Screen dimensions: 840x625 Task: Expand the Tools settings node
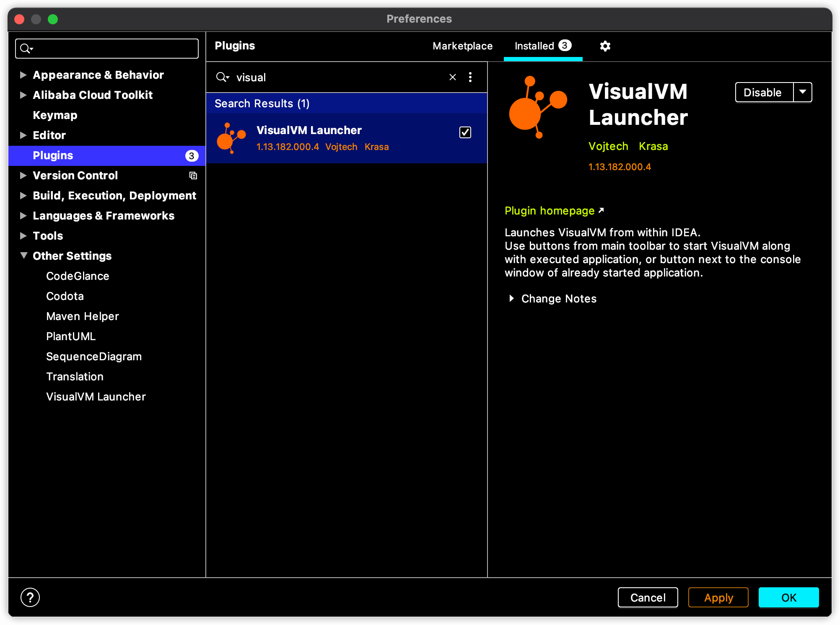pos(23,236)
